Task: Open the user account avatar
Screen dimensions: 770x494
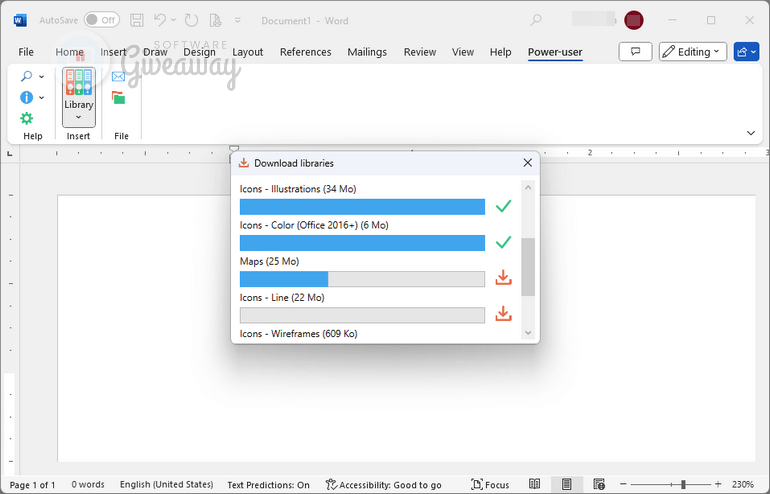Action: point(634,20)
